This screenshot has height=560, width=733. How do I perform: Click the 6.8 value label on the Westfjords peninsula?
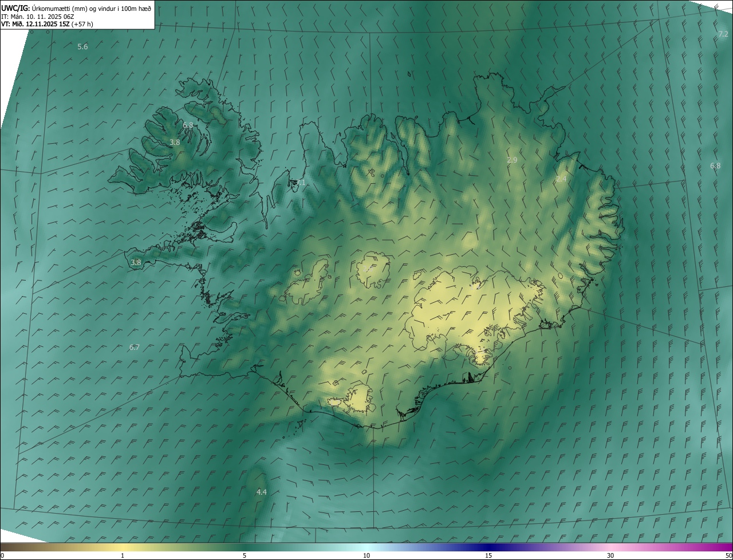click(188, 125)
